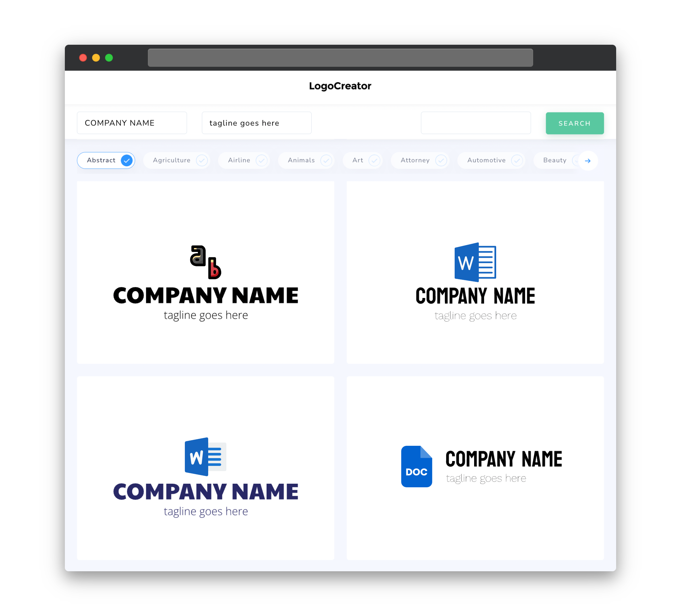Select the Airline category checkmark icon

tap(262, 160)
